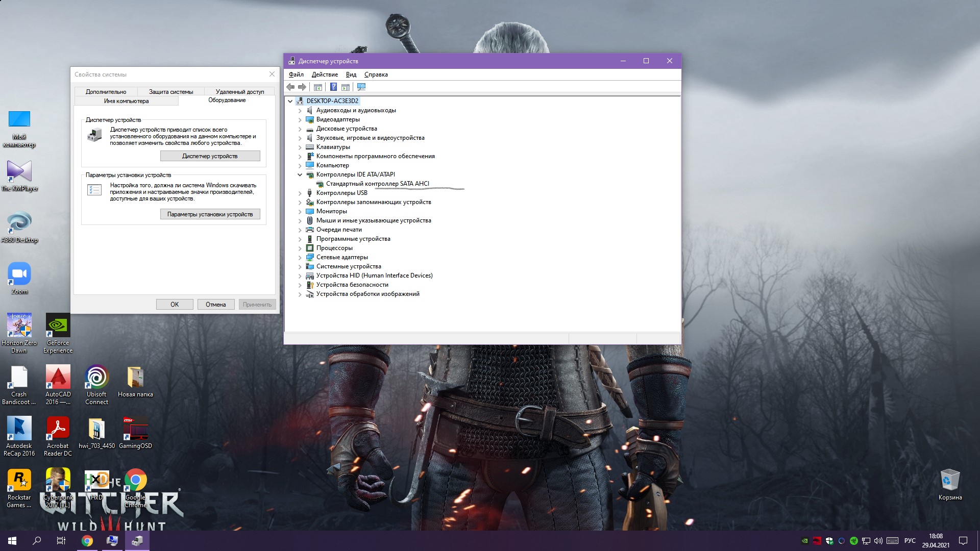980x551 pixels.
Task: Click Chrome icon in the taskbar
Action: pos(87,541)
